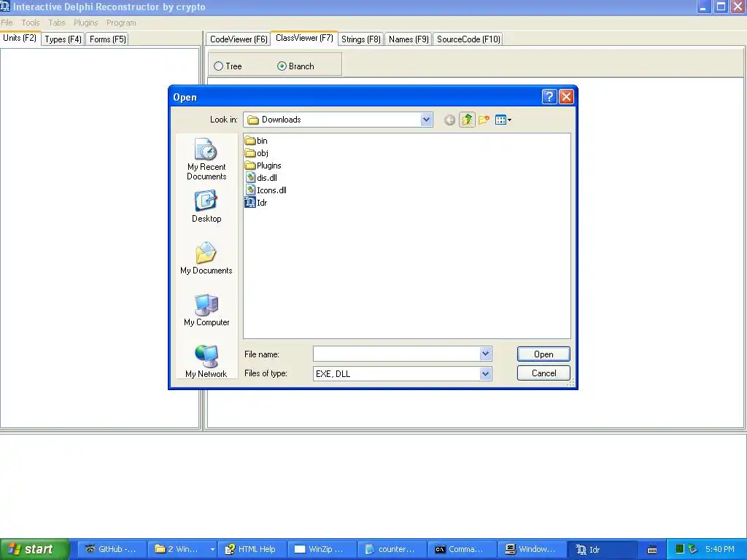This screenshot has height=560, width=747.
Task: Click inside the File name field
Action: (396, 354)
